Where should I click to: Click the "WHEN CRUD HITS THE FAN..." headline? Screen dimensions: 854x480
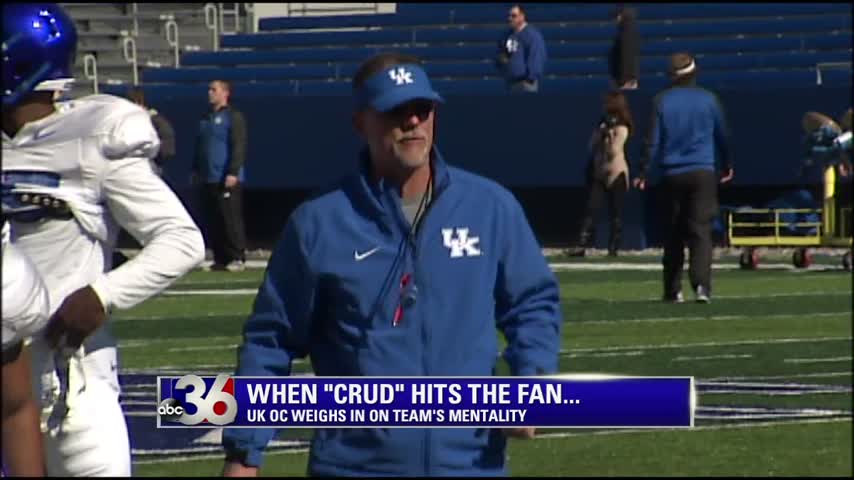pyautogui.click(x=413, y=394)
